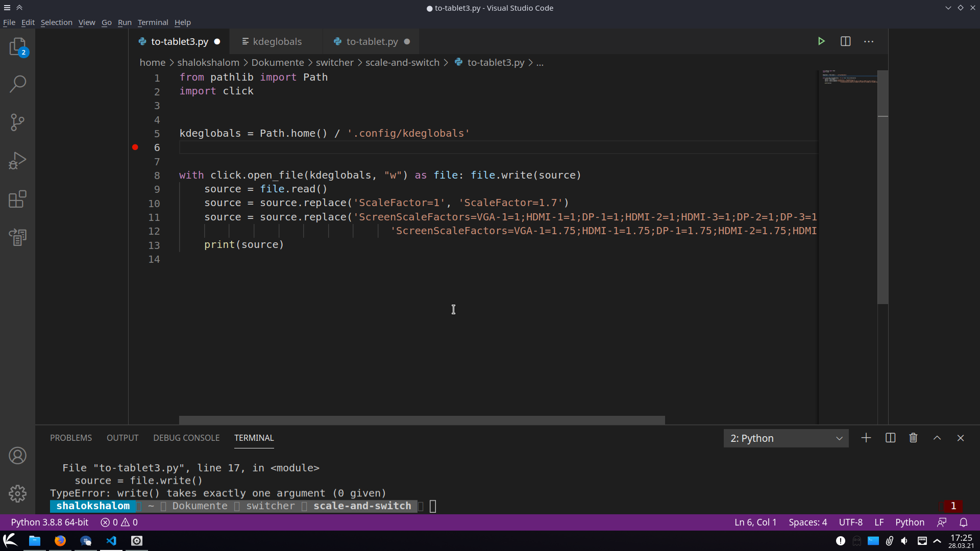Open the Explorer view in the activity bar
Image resolution: width=980 pixels, height=551 pixels.
18,46
